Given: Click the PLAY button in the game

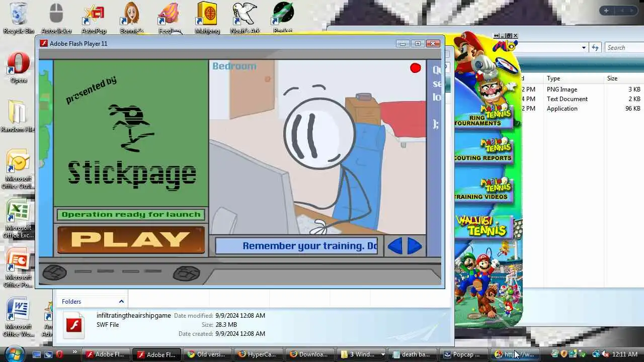Looking at the screenshot, I should [131, 240].
